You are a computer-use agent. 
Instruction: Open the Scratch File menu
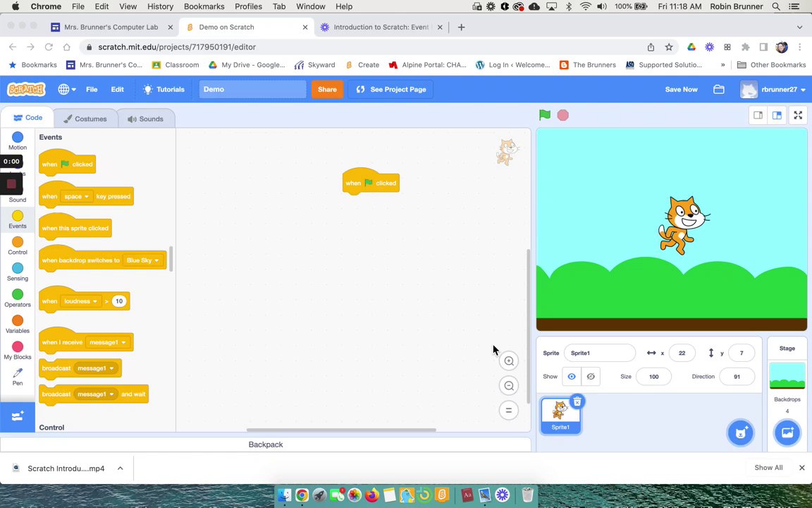pyautogui.click(x=92, y=89)
